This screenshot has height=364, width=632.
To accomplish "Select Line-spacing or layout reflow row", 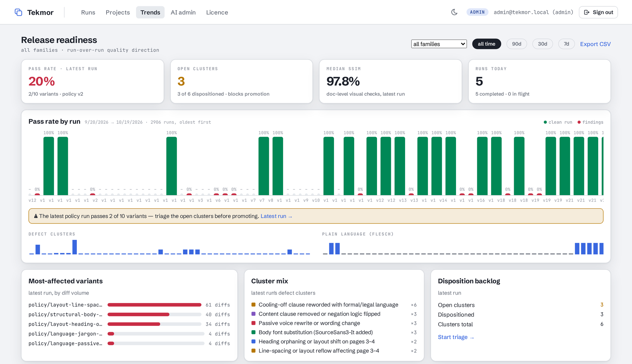I will tap(334, 351).
